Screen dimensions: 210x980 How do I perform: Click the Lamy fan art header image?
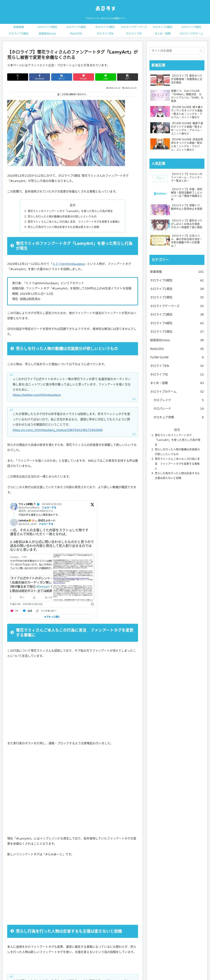[66, 133]
